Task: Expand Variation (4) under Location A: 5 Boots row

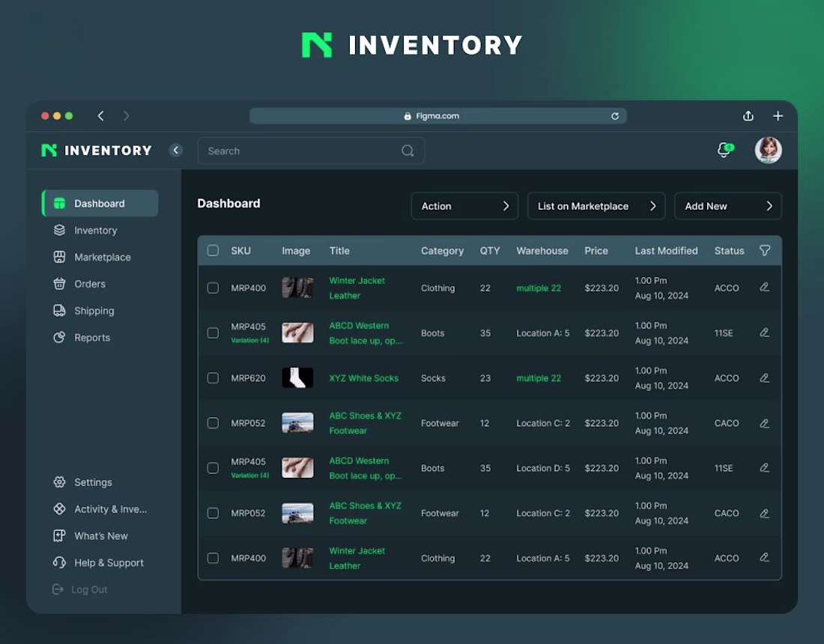Action: 250,341
